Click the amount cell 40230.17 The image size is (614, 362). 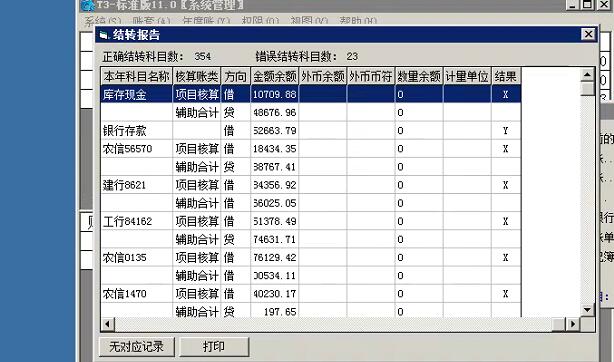pyautogui.click(x=274, y=293)
